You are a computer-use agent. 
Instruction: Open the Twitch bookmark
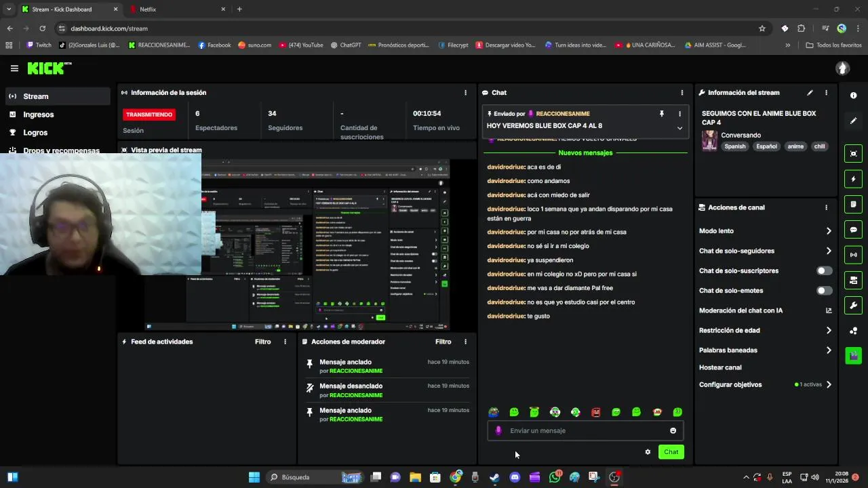[39, 45]
